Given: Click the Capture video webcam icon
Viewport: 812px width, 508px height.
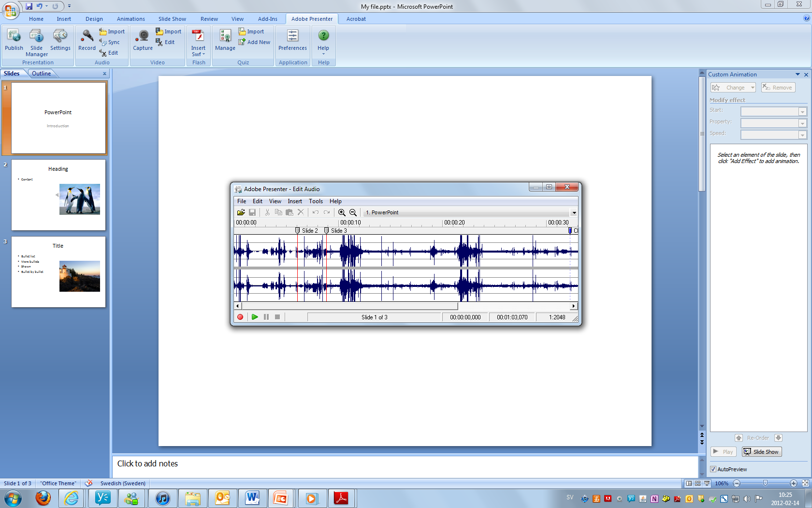Looking at the screenshot, I should click(143, 40).
